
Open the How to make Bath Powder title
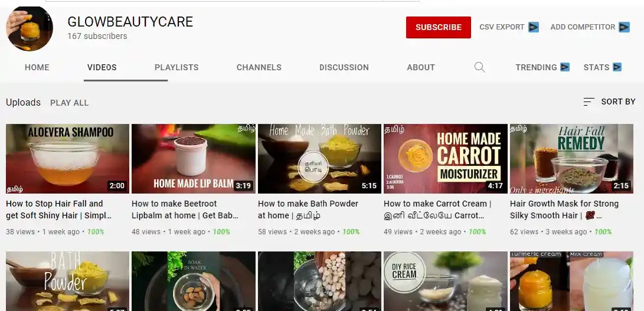click(x=308, y=209)
